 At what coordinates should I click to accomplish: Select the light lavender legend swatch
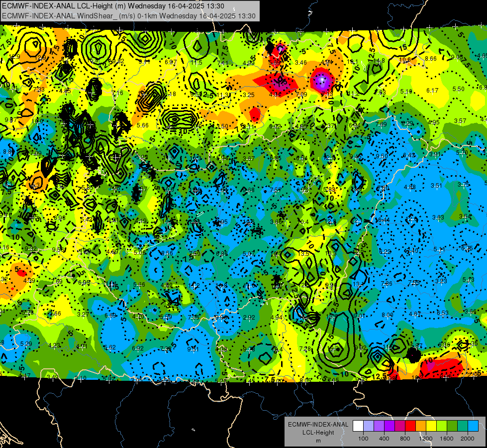[369, 426]
